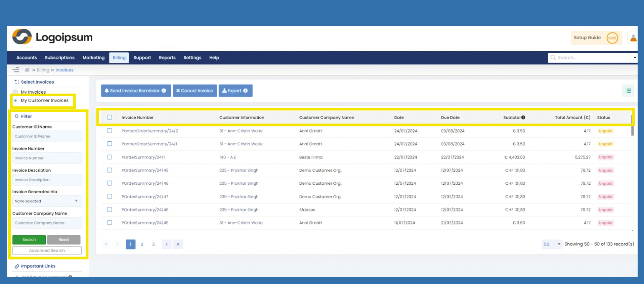Expand the records-per-page dropdown showing 50

pyautogui.click(x=552, y=244)
